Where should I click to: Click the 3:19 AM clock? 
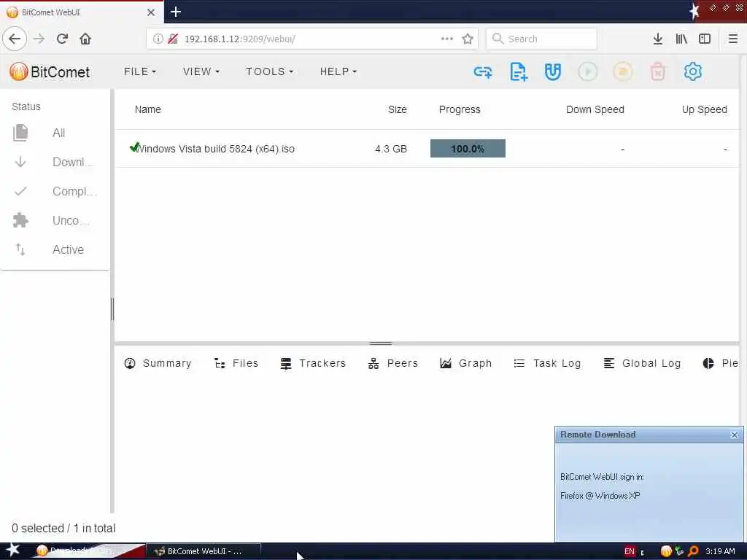tap(720, 551)
